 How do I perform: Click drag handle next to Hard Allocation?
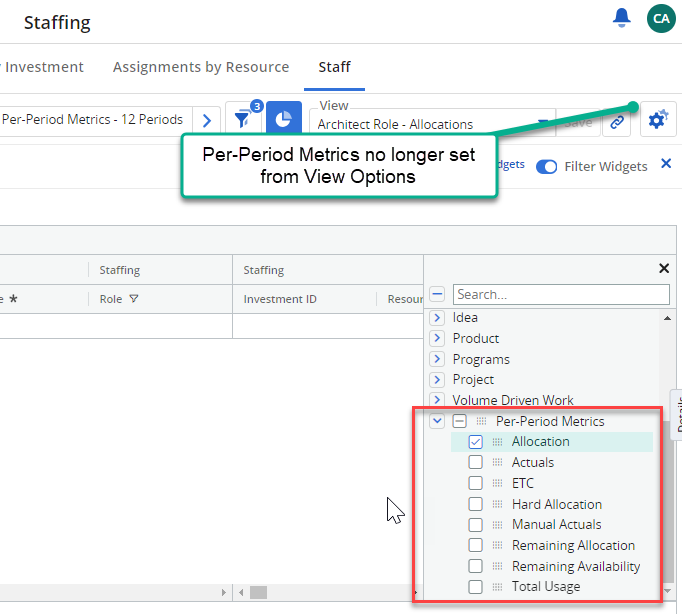click(x=497, y=504)
